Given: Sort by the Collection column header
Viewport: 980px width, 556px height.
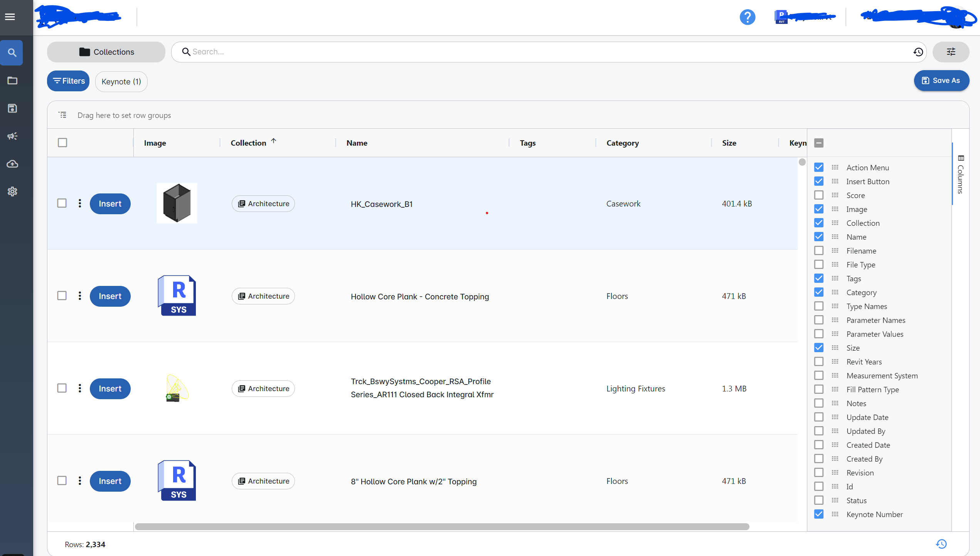Looking at the screenshot, I should coord(248,143).
